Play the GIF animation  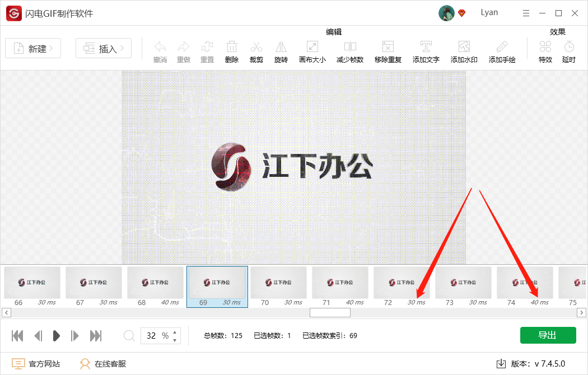(x=56, y=336)
